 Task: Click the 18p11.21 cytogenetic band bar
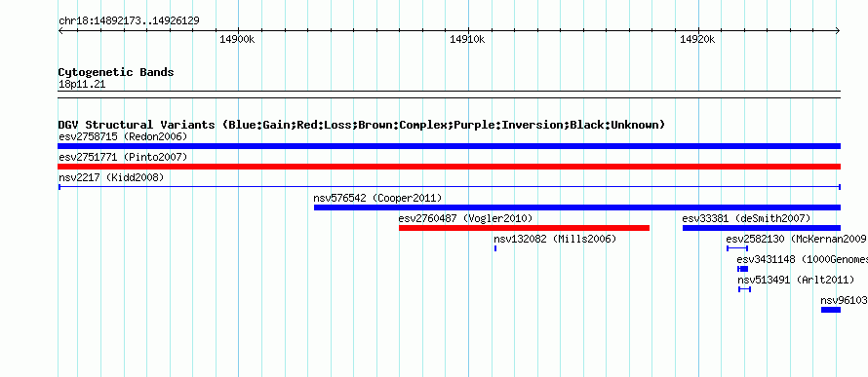[x=449, y=94]
